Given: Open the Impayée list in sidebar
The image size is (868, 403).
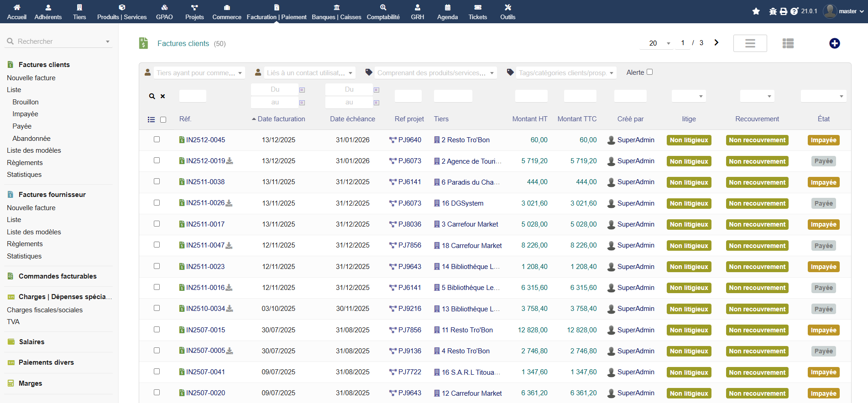Looking at the screenshot, I should (x=25, y=114).
